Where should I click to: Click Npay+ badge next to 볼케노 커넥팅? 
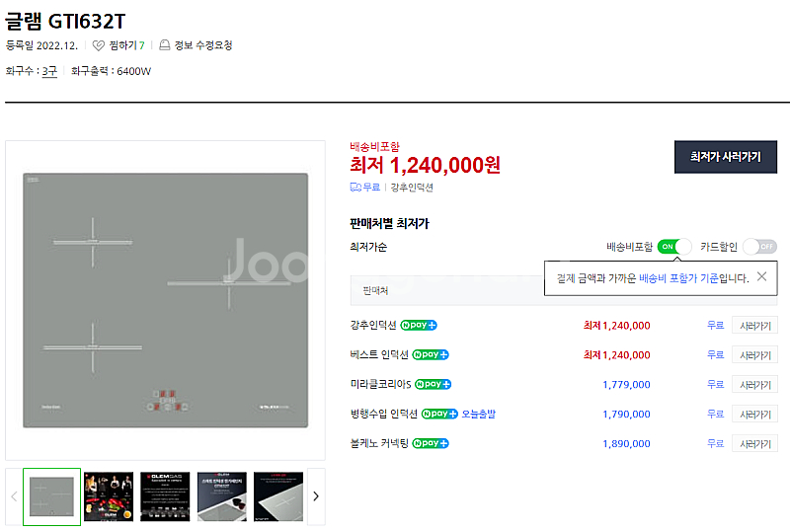pyautogui.click(x=431, y=444)
